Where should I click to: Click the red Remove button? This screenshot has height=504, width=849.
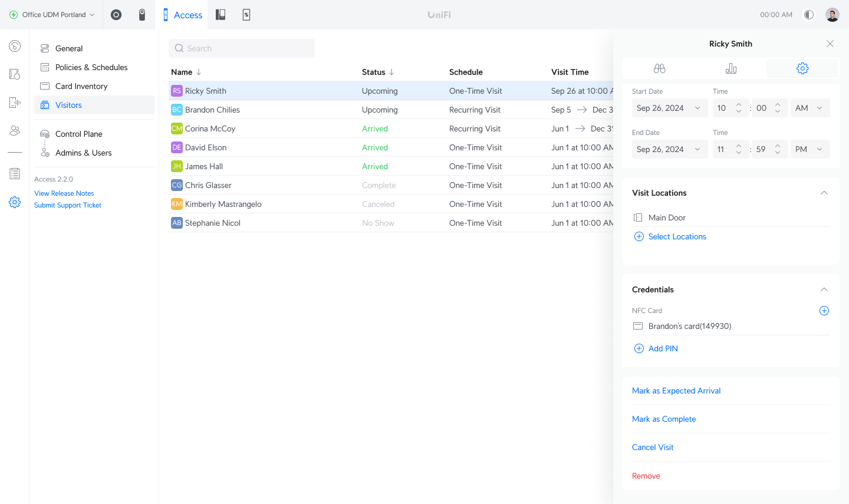(646, 476)
